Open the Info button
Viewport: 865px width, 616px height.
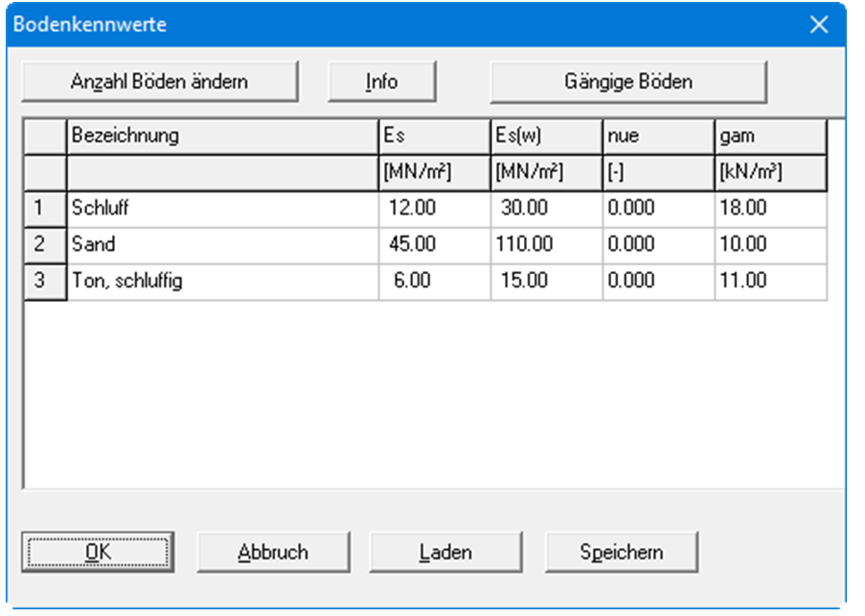pyautogui.click(x=381, y=81)
